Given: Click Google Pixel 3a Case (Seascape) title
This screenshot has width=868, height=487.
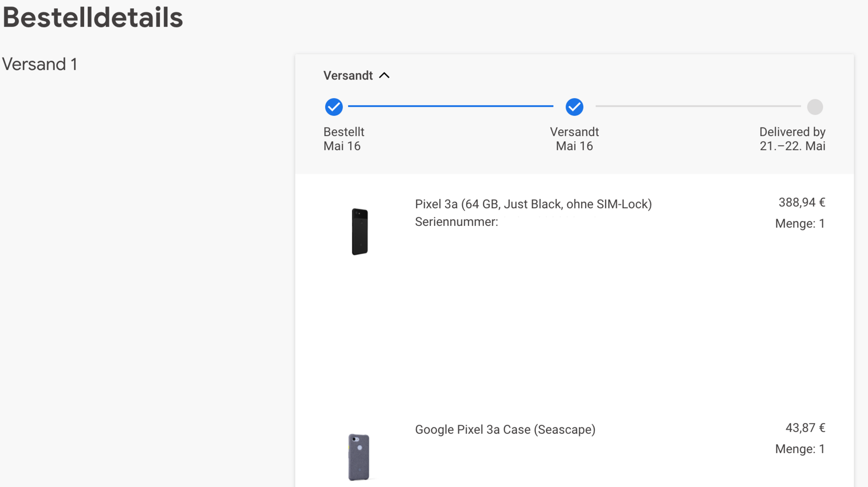Looking at the screenshot, I should point(505,430).
